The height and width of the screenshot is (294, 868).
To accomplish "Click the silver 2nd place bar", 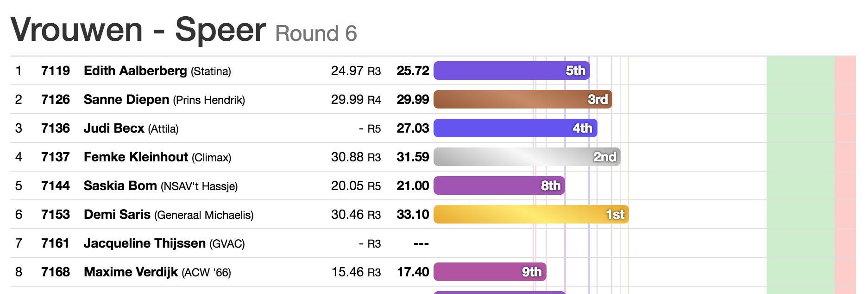I will (x=527, y=157).
